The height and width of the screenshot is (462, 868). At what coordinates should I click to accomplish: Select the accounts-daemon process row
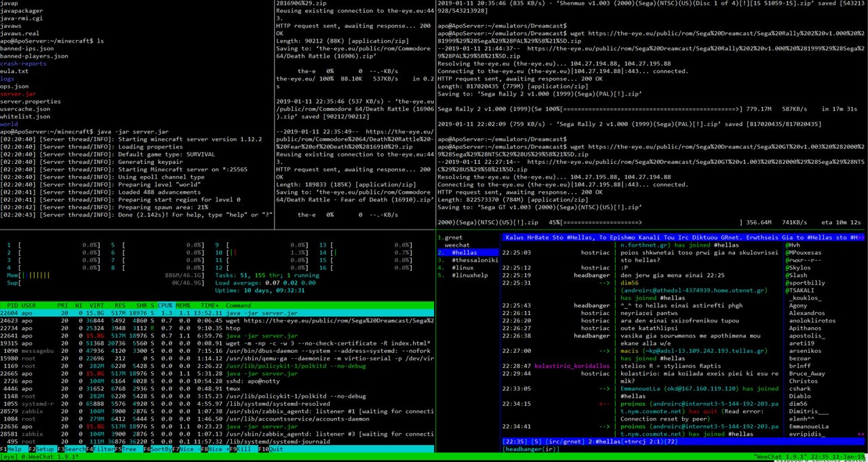[x=217, y=418]
